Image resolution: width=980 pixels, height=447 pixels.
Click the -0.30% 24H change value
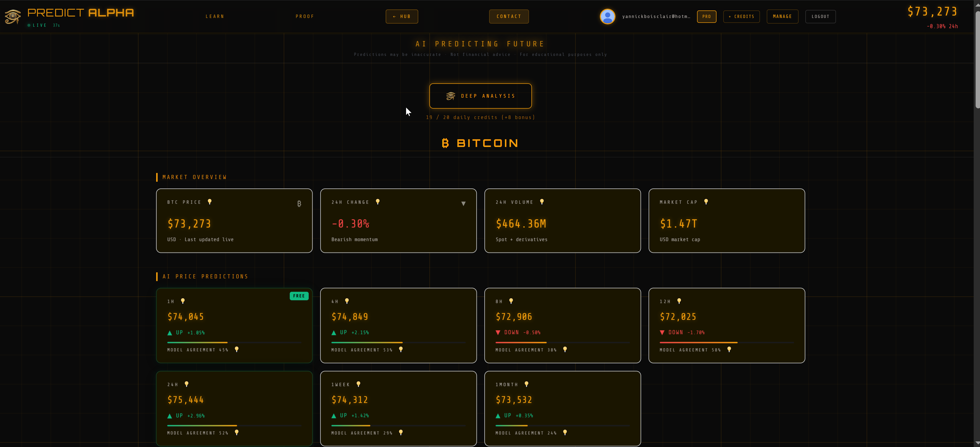point(350,224)
